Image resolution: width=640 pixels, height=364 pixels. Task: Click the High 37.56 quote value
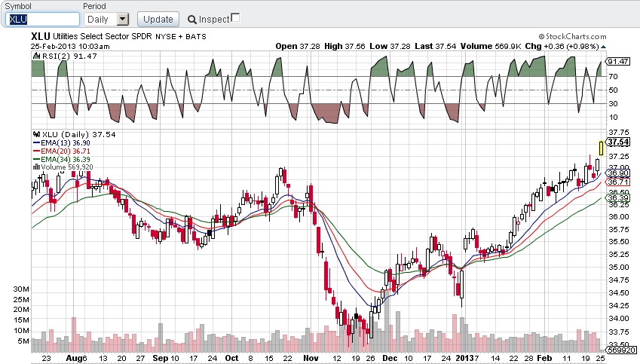point(344,46)
